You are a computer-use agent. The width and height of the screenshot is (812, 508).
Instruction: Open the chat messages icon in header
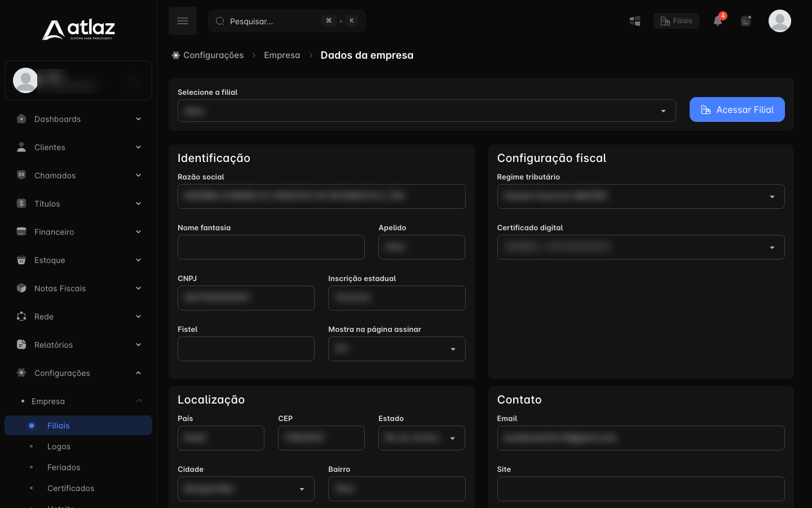(746, 21)
